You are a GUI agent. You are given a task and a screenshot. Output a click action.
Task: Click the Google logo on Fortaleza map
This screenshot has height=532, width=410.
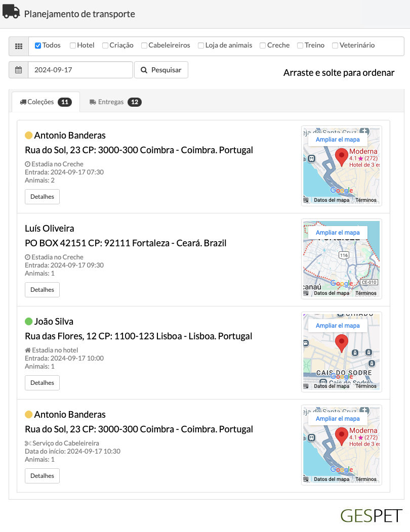click(x=342, y=283)
